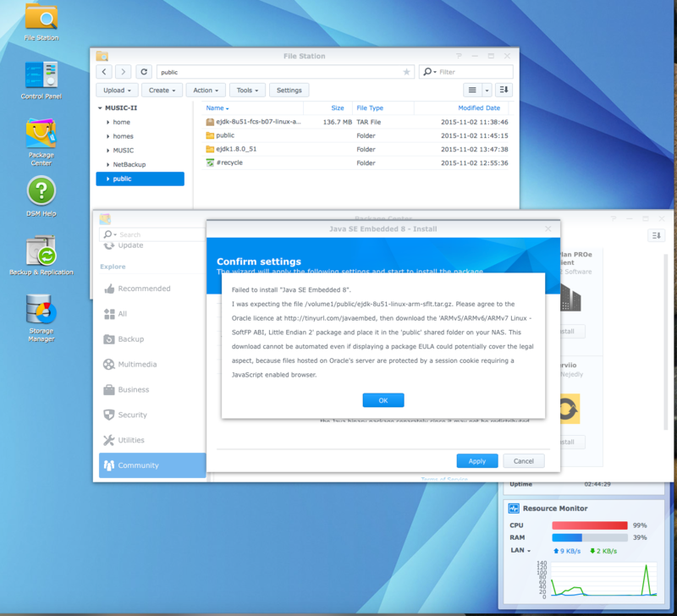The height and width of the screenshot is (616, 677).
Task: Collapse the MUSIC-II tree root
Action: pyautogui.click(x=100, y=108)
